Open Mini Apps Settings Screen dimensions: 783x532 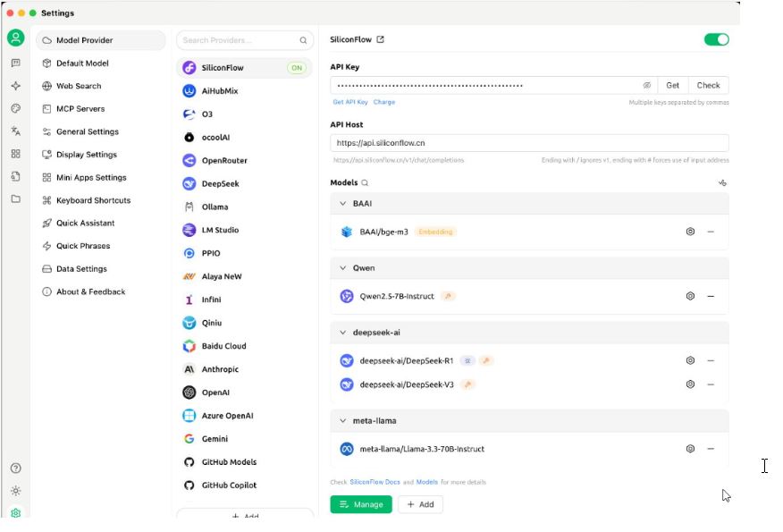(100, 177)
